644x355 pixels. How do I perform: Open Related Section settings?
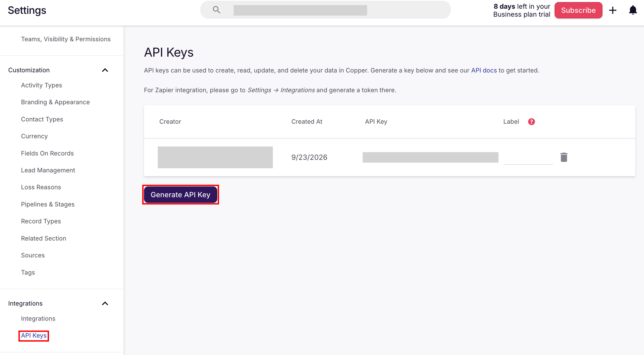pos(44,238)
